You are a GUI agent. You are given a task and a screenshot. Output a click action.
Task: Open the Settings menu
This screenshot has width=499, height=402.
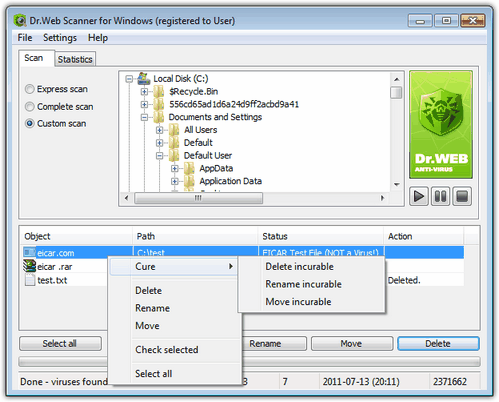click(x=60, y=38)
